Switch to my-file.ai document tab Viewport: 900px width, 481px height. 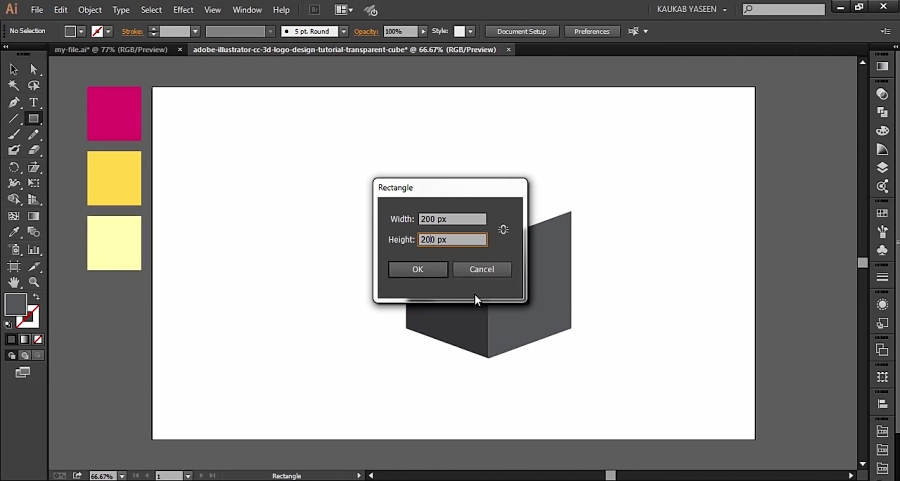(111, 50)
